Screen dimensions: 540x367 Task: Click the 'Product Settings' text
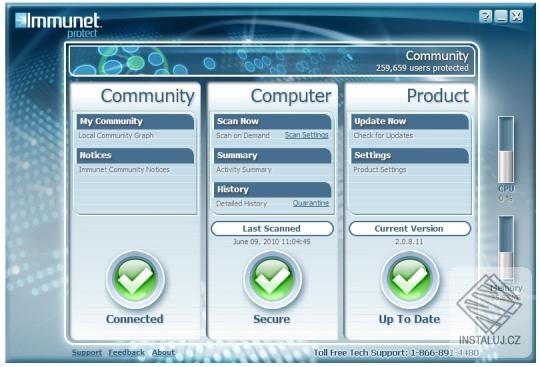click(380, 169)
